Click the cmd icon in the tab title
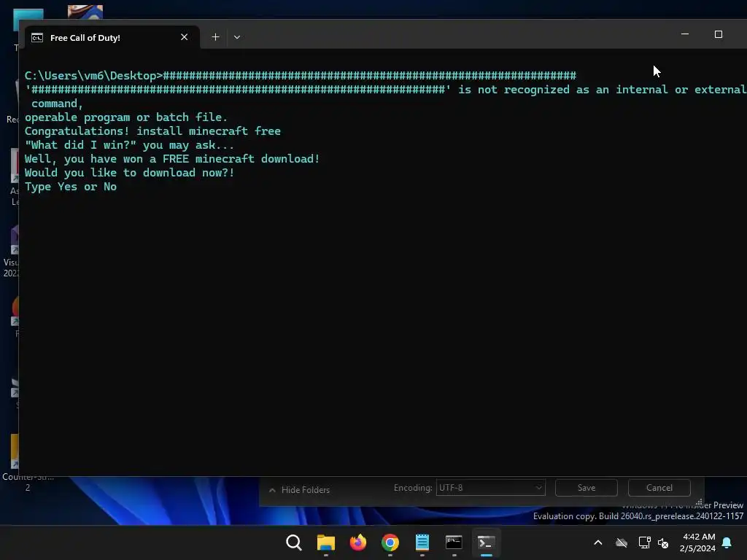 [37, 38]
